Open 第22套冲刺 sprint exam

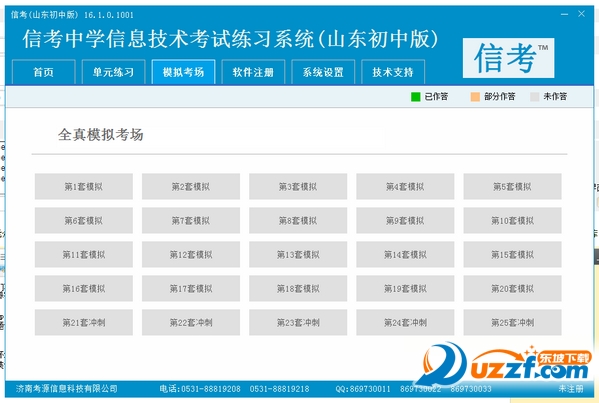(x=191, y=322)
